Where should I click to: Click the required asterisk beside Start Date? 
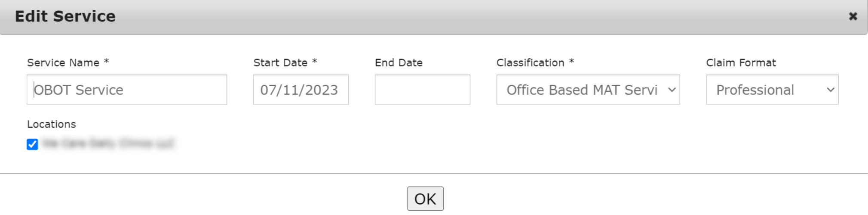point(315,62)
